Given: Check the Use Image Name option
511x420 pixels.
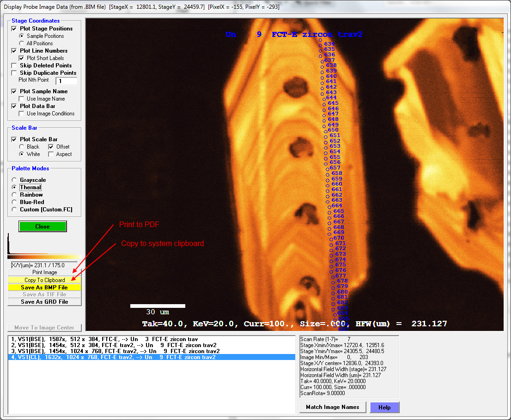Looking at the screenshot, I should (x=21, y=99).
